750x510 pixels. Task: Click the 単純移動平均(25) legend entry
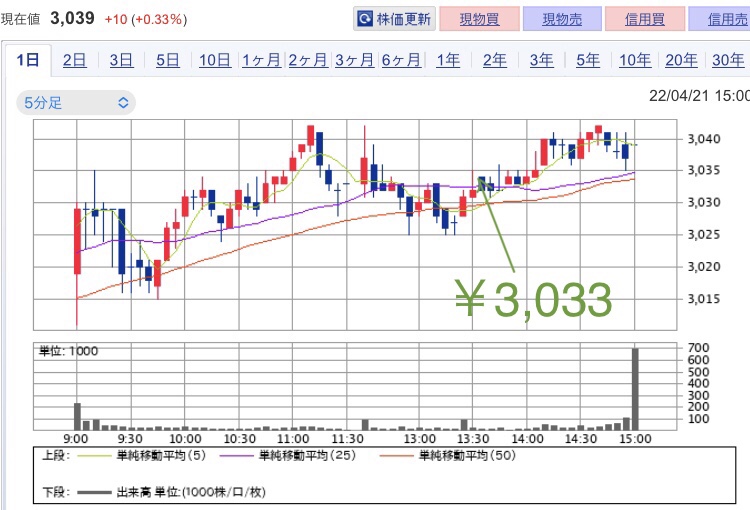coord(288,455)
